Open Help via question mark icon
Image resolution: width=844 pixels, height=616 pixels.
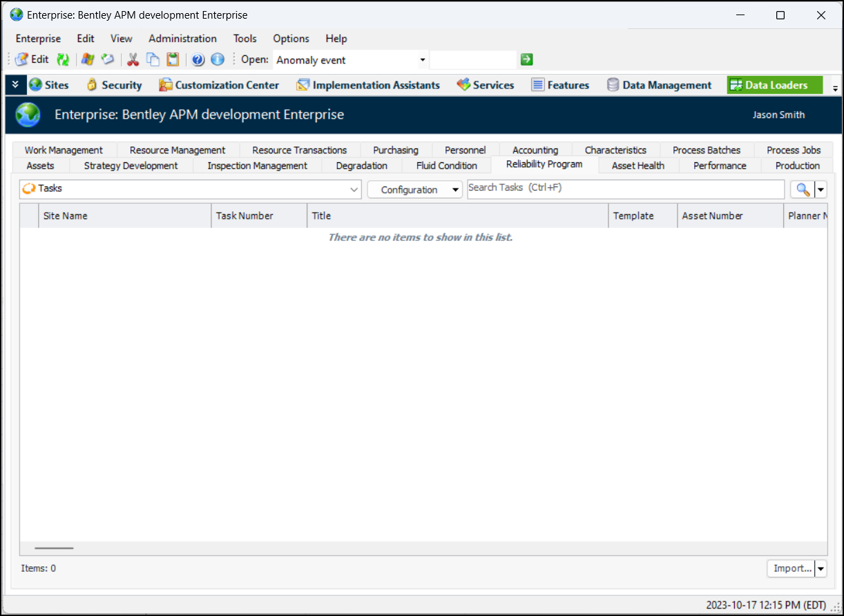pos(198,59)
